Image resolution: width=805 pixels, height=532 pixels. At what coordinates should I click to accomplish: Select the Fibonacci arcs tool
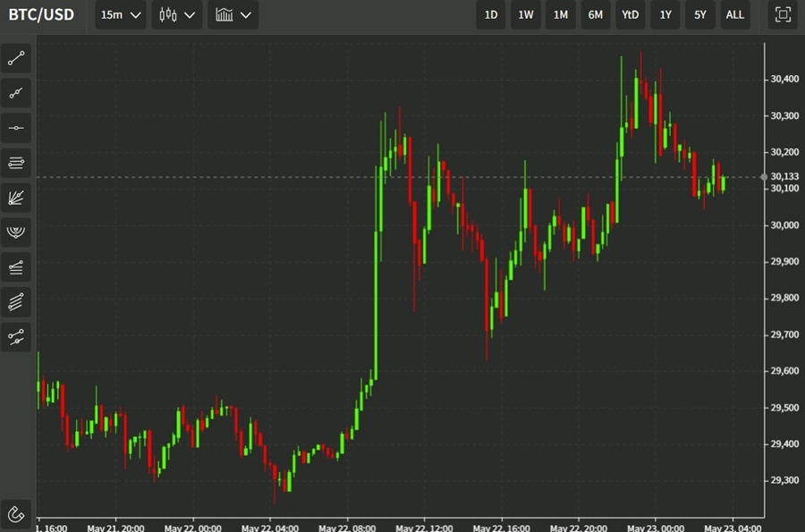pos(16,232)
